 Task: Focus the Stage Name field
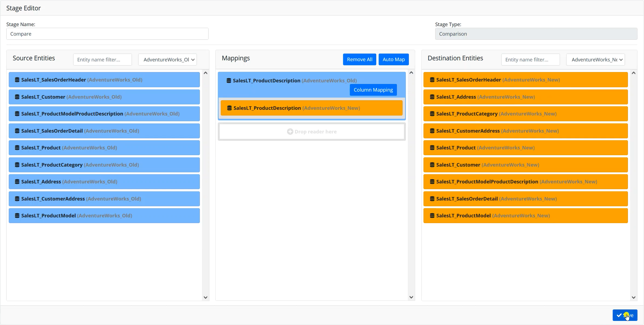click(x=107, y=34)
